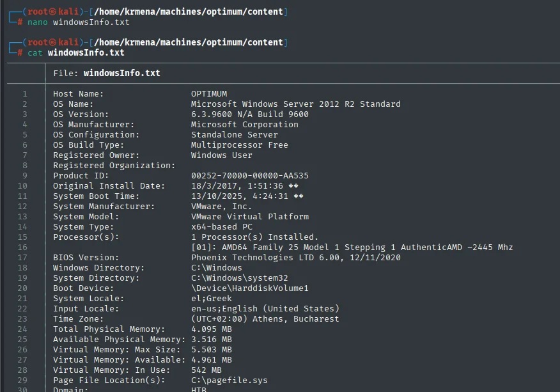Select virtual memory in use '542 MB'
This screenshot has width=560, height=392.
[206, 370]
